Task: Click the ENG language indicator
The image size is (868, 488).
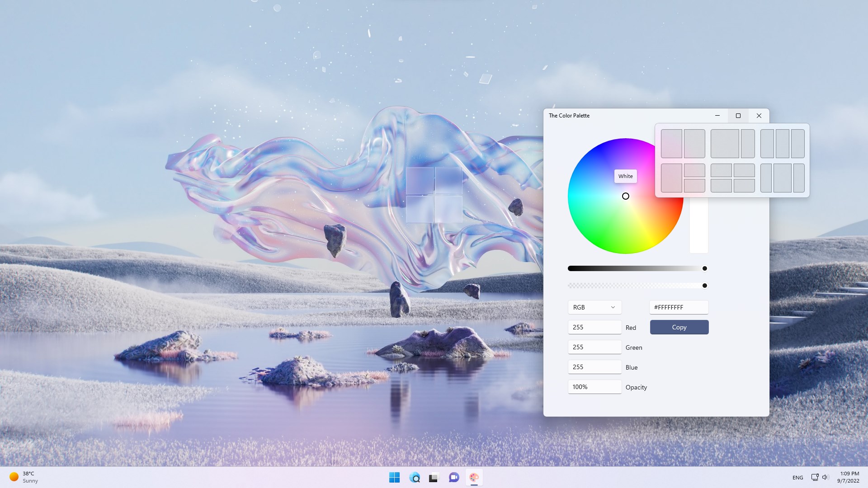Action: pyautogui.click(x=797, y=478)
